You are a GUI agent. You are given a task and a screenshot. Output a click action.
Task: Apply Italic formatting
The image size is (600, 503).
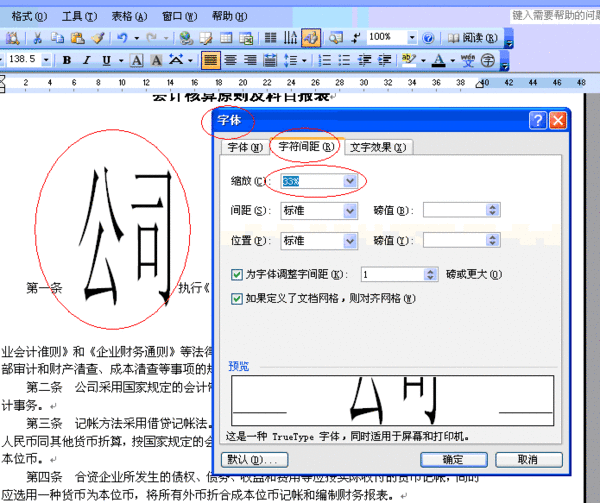pyautogui.click(x=87, y=60)
